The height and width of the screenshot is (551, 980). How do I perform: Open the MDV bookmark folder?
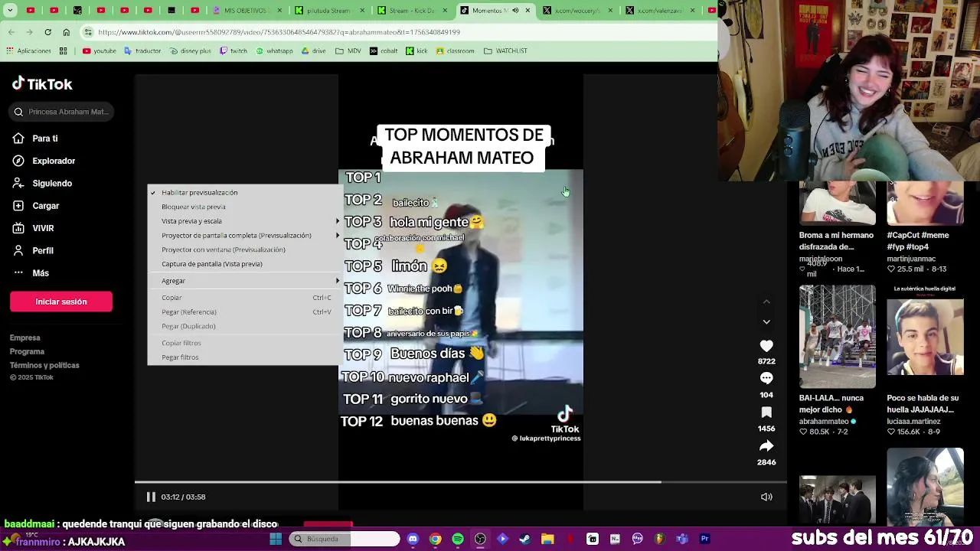click(x=347, y=51)
